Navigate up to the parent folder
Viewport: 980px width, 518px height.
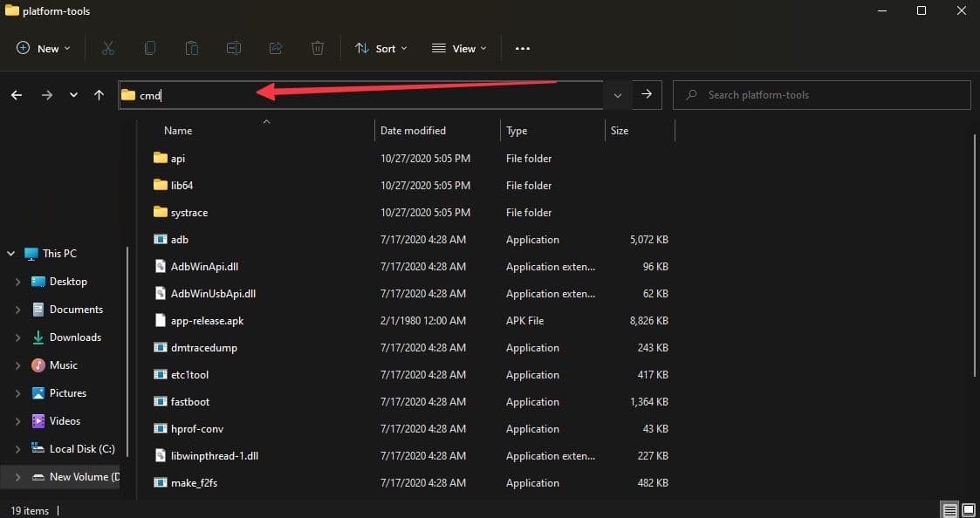(x=99, y=94)
